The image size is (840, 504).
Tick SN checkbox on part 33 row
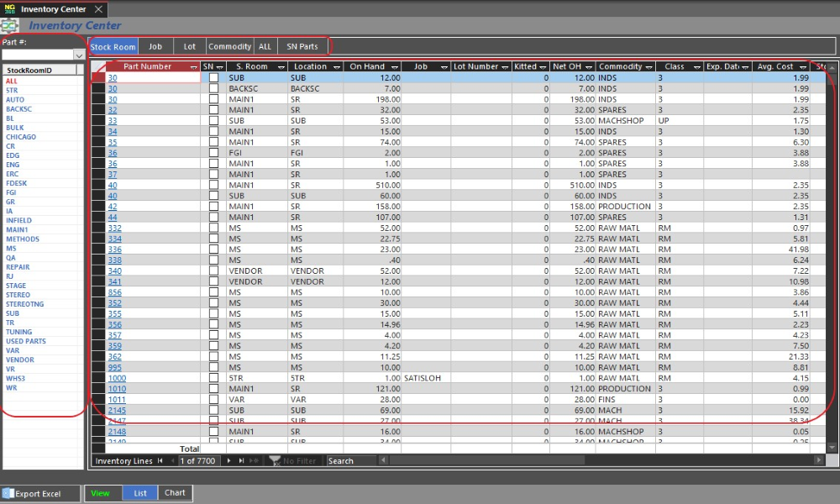[x=213, y=120]
